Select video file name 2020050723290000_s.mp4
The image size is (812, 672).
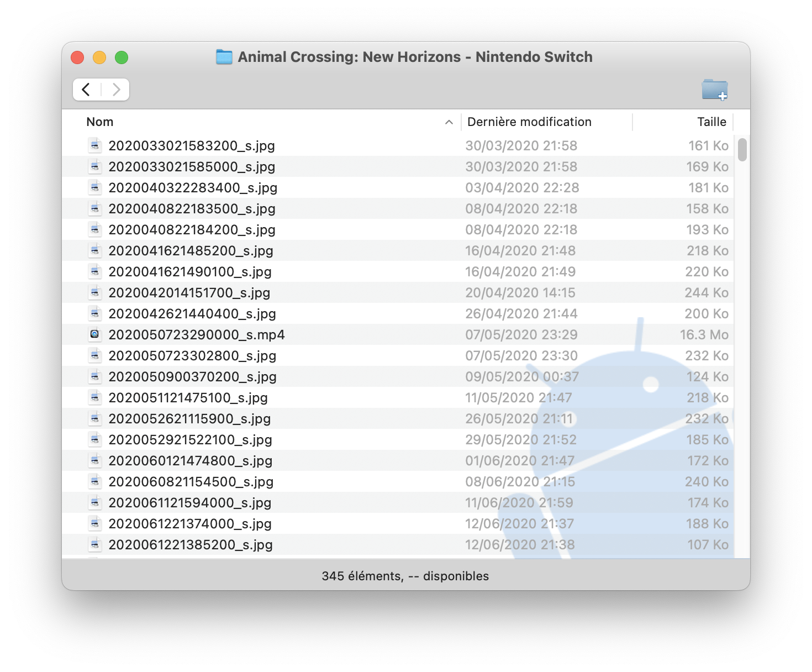coord(197,335)
